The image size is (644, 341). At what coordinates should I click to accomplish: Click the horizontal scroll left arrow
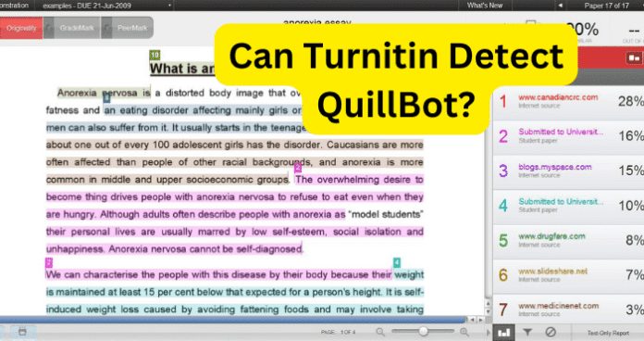pyautogui.click(x=472, y=320)
